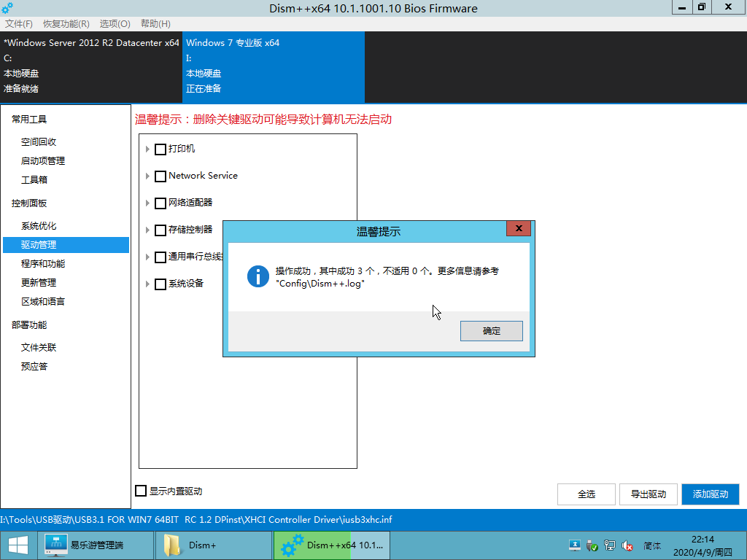
Task: Open the Windows Start button
Action: (x=18, y=545)
